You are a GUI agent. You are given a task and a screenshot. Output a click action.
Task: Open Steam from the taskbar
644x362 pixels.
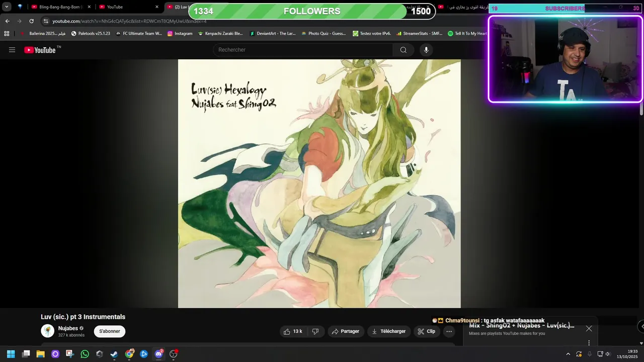click(x=114, y=354)
